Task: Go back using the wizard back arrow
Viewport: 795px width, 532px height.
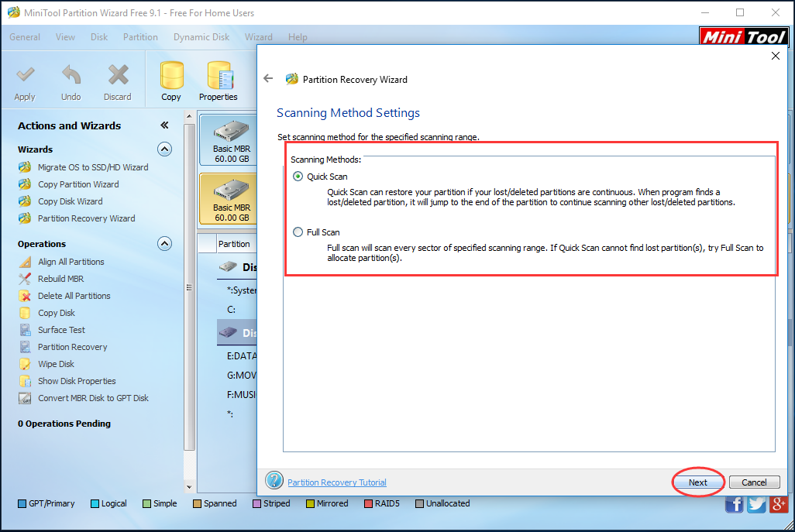Action: click(x=268, y=78)
